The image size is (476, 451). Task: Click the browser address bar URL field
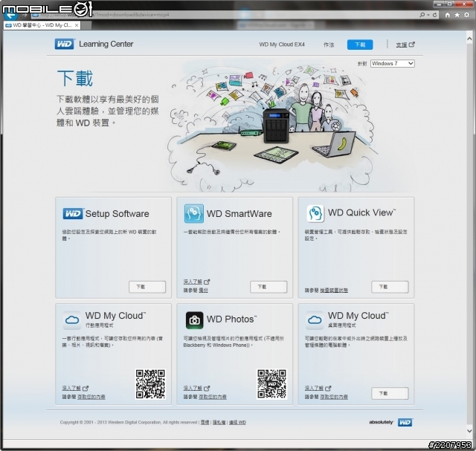pos(225,15)
